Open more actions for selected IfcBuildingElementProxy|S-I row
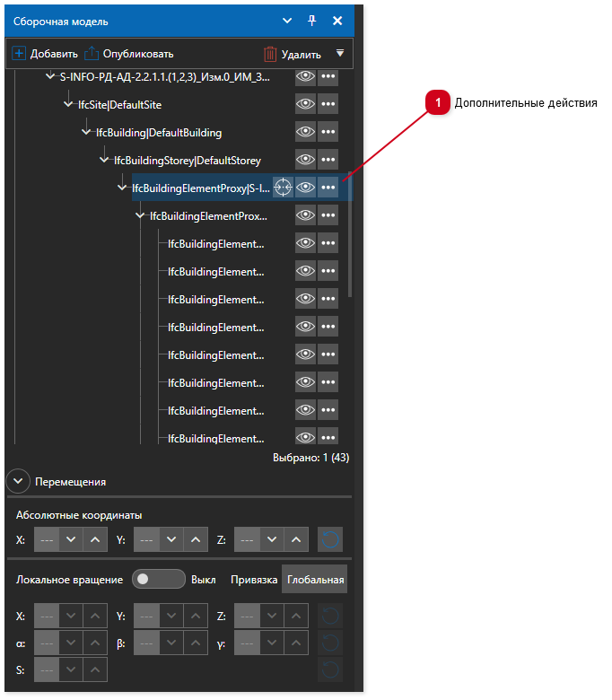 click(328, 188)
